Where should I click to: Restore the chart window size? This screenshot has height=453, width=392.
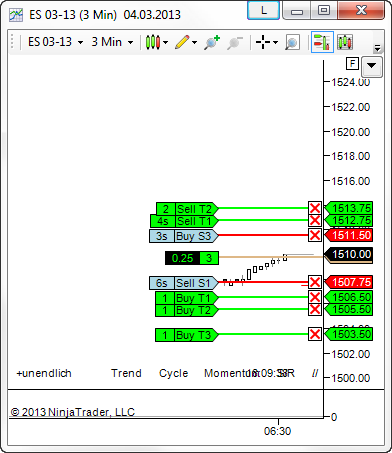pyautogui.click(x=324, y=10)
